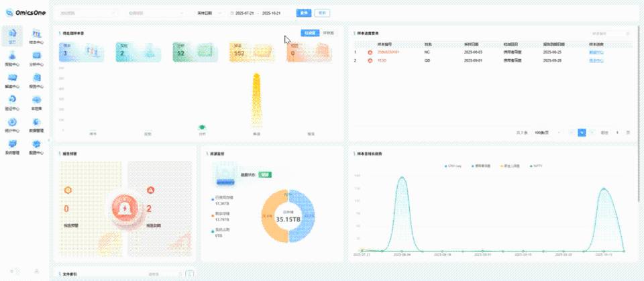
Task: Switch to the highlighted blue chart view toggle
Action: (x=309, y=32)
